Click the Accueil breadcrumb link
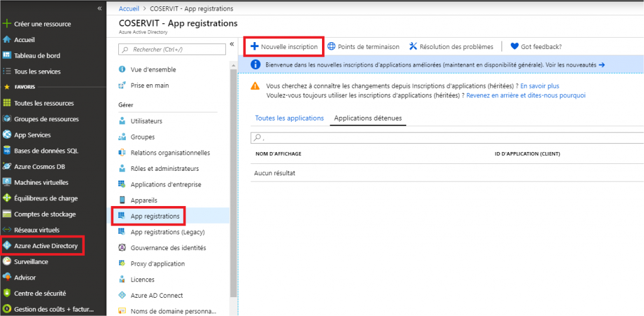 (x=128, y=8)
